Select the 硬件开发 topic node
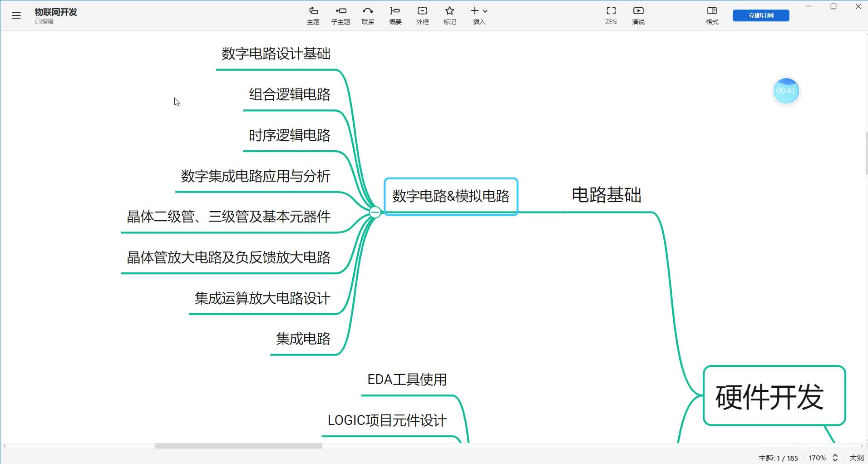Image resolution: width=868 pixels, height=464 pixels. pyautogui.click(x=774, y=396)
